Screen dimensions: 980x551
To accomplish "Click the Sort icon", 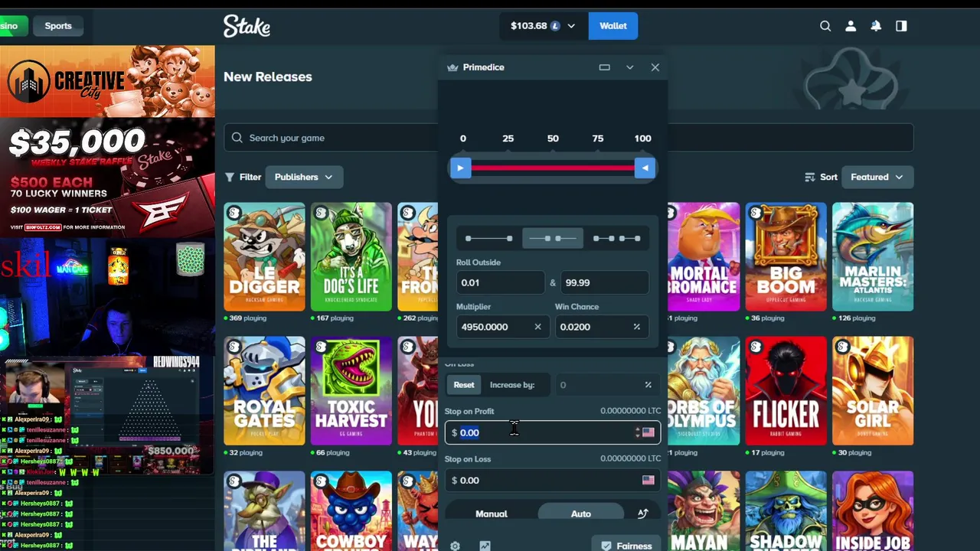I will coord(810,177).
